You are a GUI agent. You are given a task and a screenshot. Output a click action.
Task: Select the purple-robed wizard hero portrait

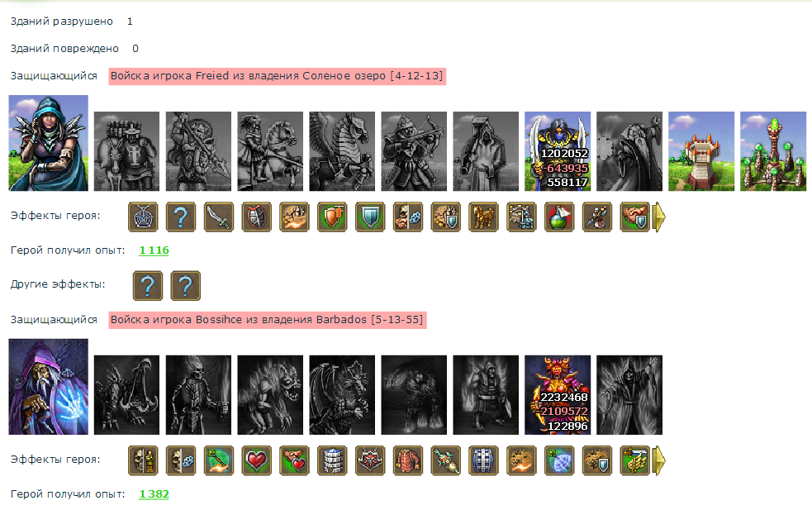tap(48, 387)
